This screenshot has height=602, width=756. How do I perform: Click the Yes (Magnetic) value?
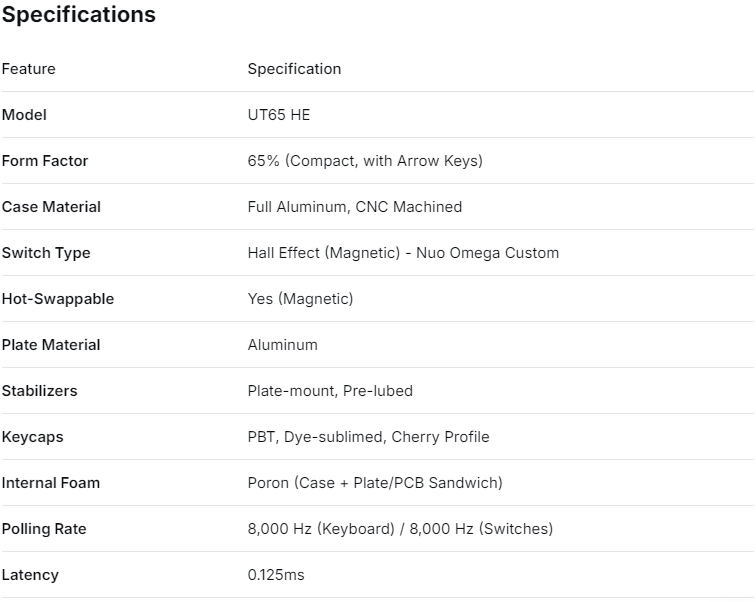coord(300,299)
